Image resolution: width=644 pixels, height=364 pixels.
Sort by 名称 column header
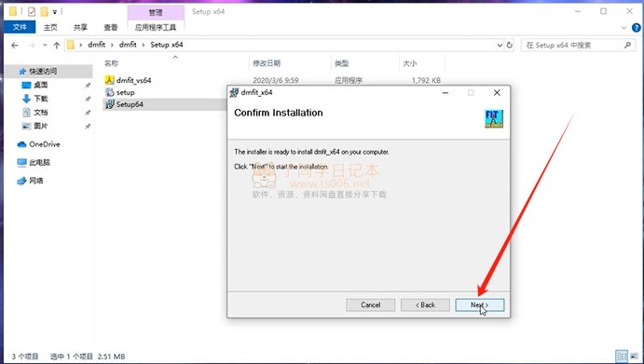point(111,63)
